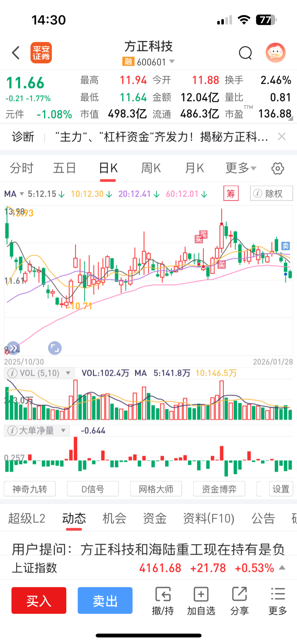Select the 动态 tab

click(x=74, y=518)
